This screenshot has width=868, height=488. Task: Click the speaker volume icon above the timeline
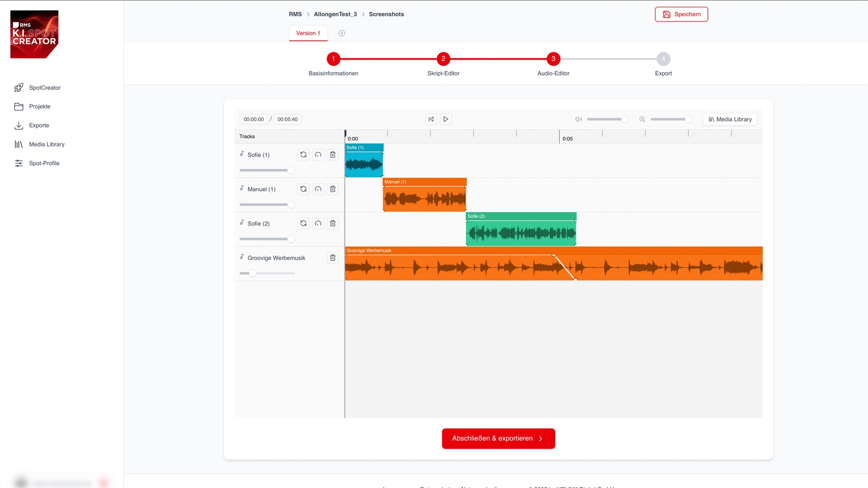[578, 119]
